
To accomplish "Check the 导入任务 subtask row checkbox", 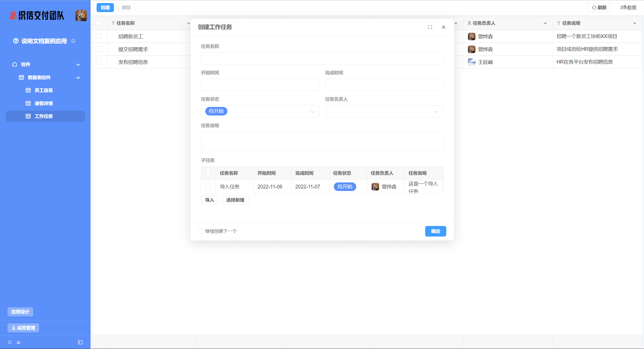I will (x=208, y=186).
